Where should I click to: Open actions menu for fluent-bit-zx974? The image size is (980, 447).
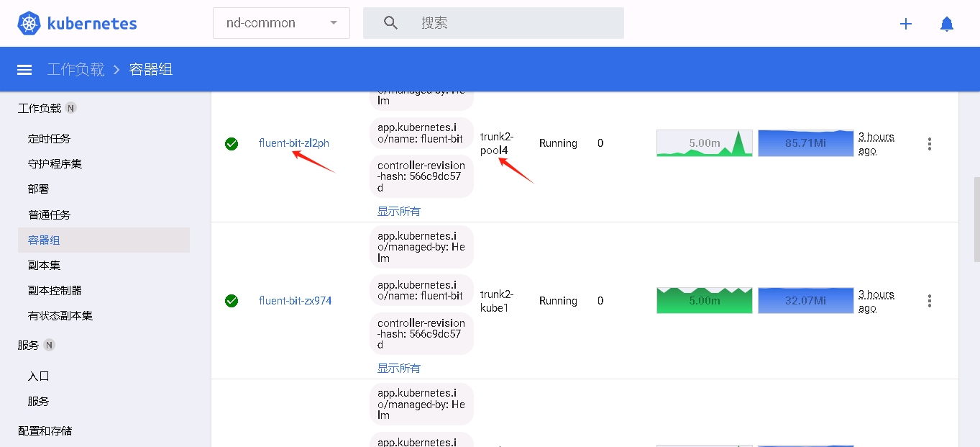pyautogui.click(x=930, y=301)
